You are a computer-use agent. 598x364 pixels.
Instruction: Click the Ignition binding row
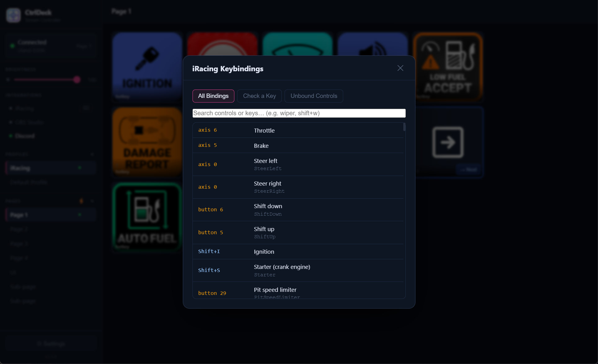[298, 252]
